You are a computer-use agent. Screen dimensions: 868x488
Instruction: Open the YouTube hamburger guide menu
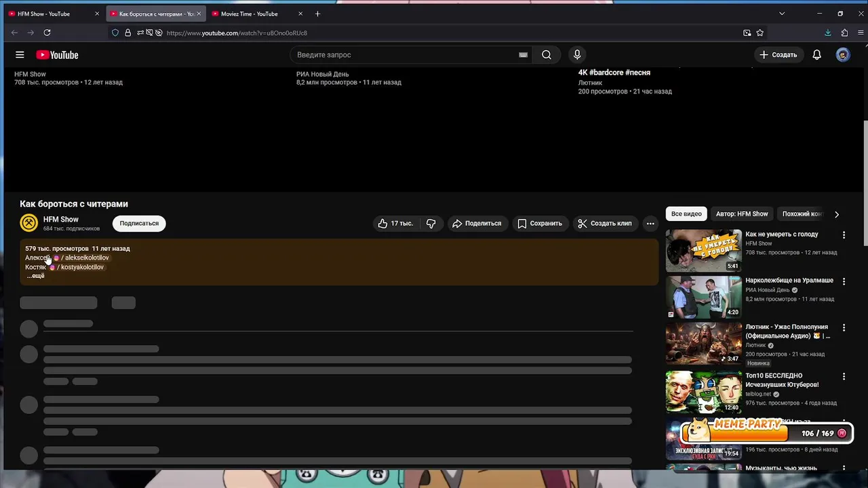tap(20, 55)
